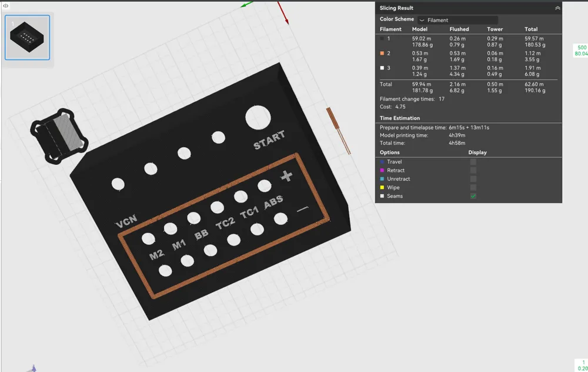The width and height of the screenshot is (588, 372).
Task: Click the Model column header
Action: (420, 29)
